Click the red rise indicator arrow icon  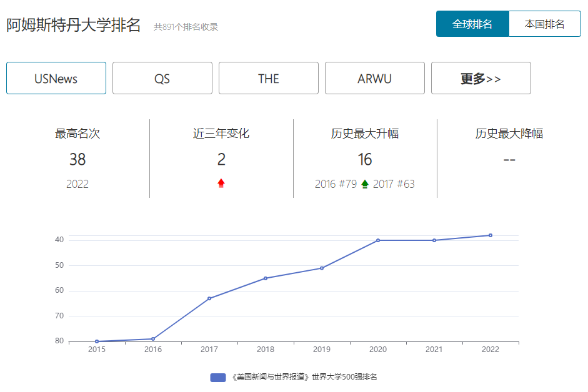point(221,184)
